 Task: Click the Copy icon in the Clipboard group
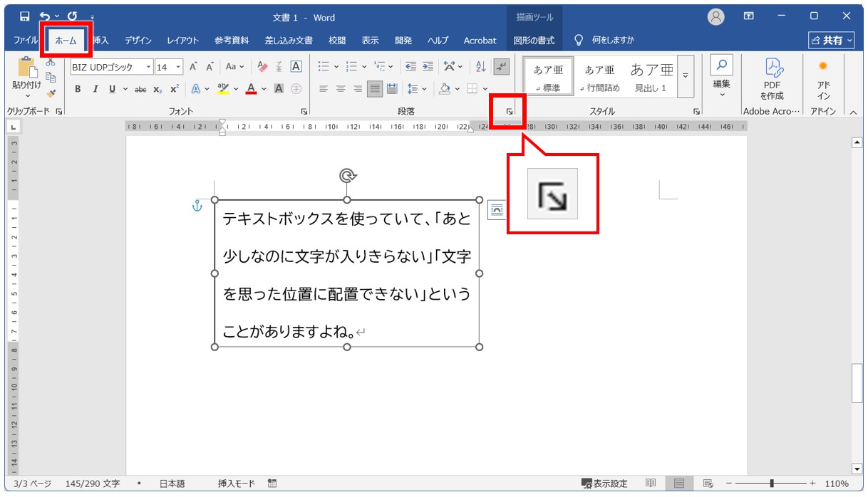click(x=51, y=78)
